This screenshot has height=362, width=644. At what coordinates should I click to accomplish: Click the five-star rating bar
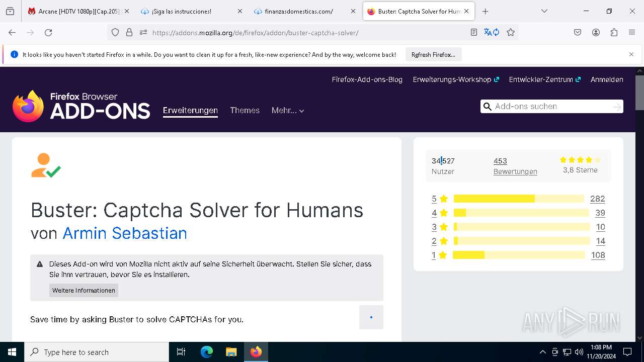pos(519,199)
